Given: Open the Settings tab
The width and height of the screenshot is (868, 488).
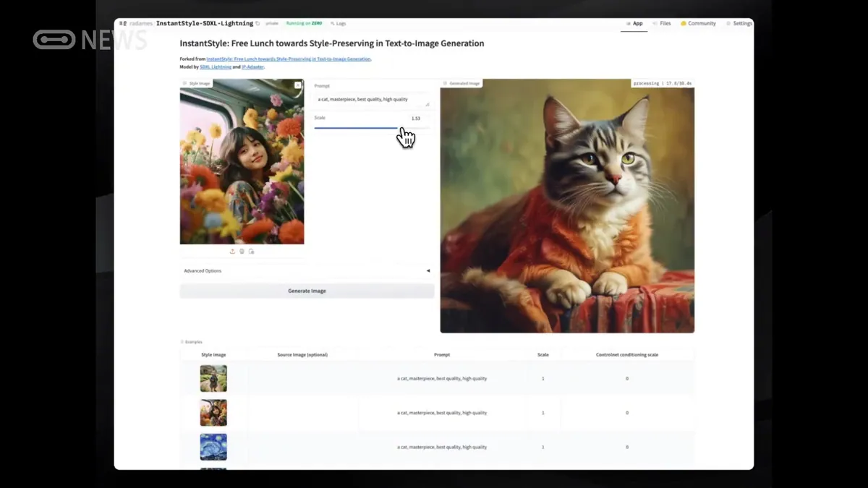Looking at the screenshot, I should pos(739,23).
